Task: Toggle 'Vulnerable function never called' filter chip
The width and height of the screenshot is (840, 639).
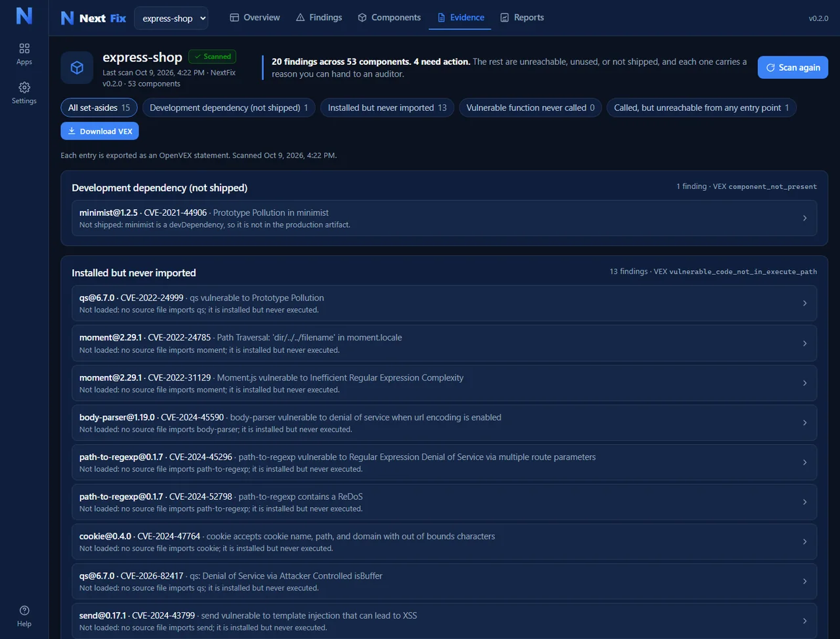Action: click(x=530, y=108)
